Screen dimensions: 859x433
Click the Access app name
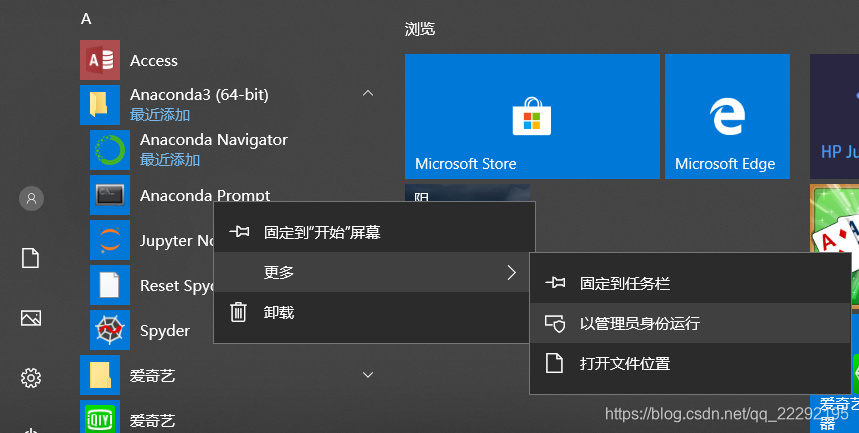point(153,61)
